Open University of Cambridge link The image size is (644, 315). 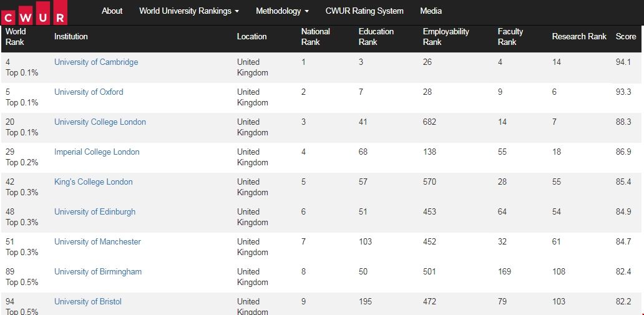click(96, 62)
